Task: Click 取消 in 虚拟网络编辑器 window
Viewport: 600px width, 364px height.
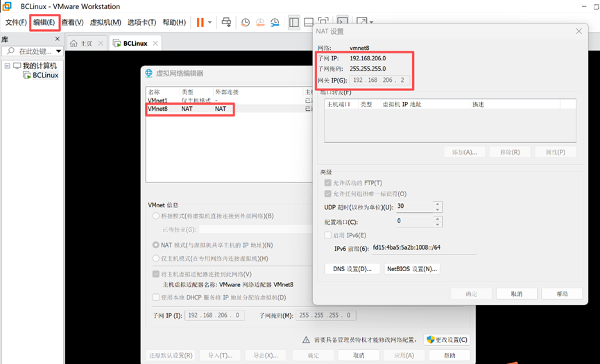Action: click(359, 355)
